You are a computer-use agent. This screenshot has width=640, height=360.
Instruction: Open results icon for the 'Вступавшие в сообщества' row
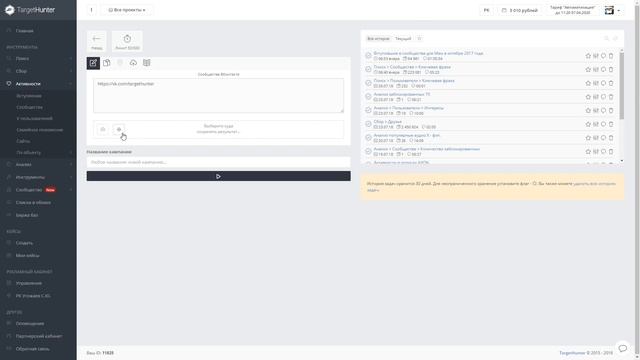[x=596, y=56]
